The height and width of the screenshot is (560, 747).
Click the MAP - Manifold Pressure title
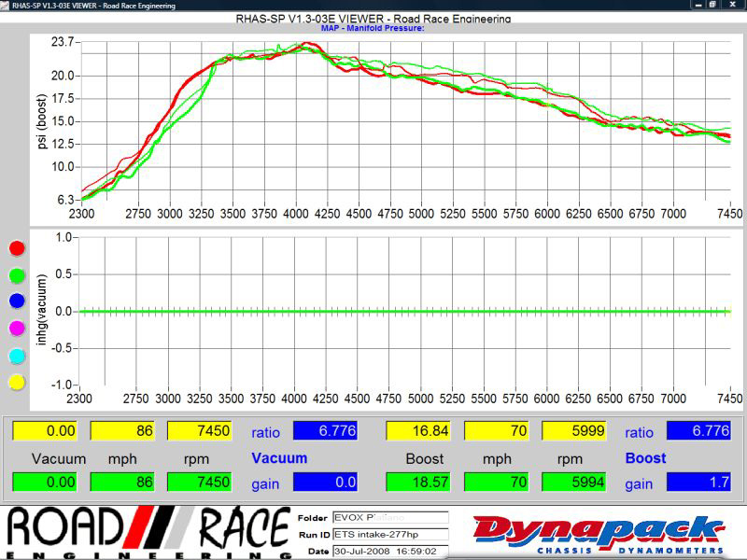tap(373, 28)
